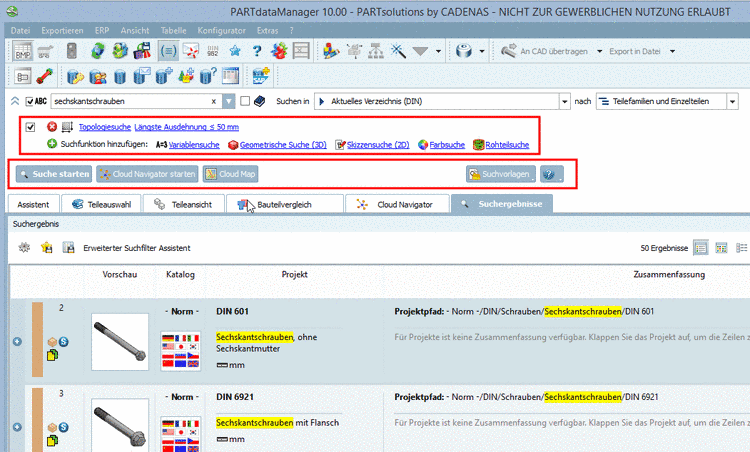Open the ERP menu
Screen dimensions: 750x452
pyautogui.click(x=102, y=31)
